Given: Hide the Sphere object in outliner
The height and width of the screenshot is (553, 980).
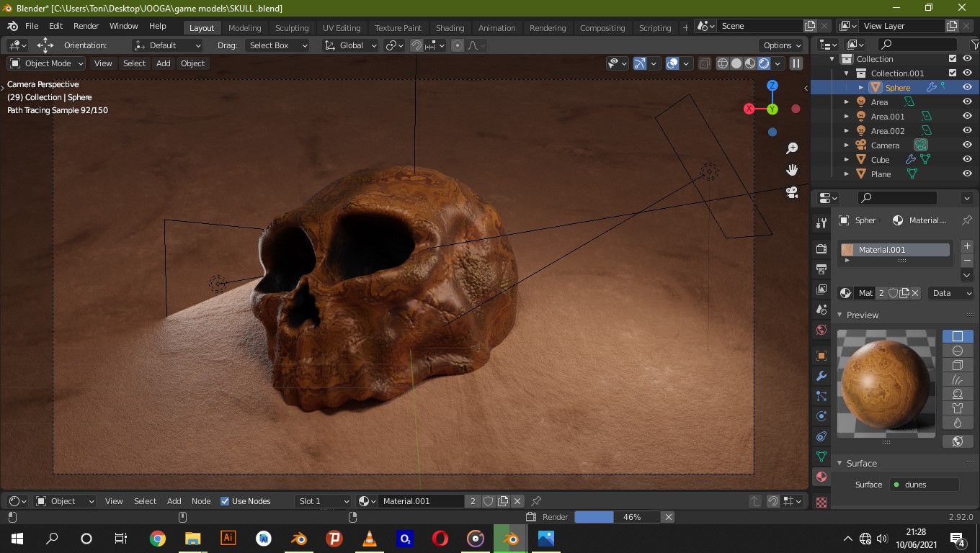Looking at the screenshot, I should click(967, 87).
